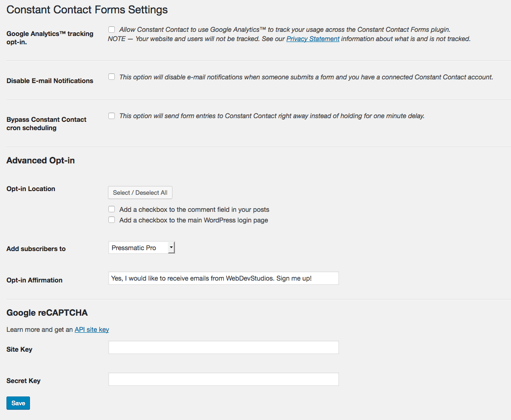Screen dimensions: 511x420
Task: Click the Google reCAPTCHA section heading
Action: click(x=47, y=313)
